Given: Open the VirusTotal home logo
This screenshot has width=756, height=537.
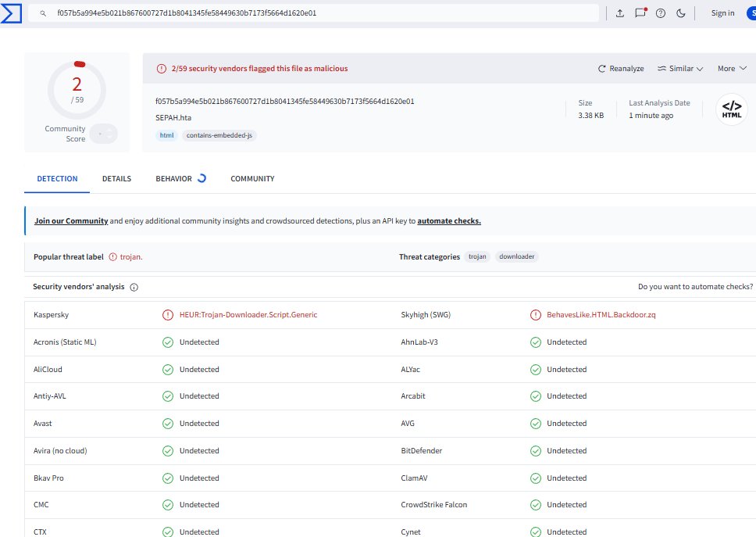Looking at the screenshot, I should coord(11,13).
